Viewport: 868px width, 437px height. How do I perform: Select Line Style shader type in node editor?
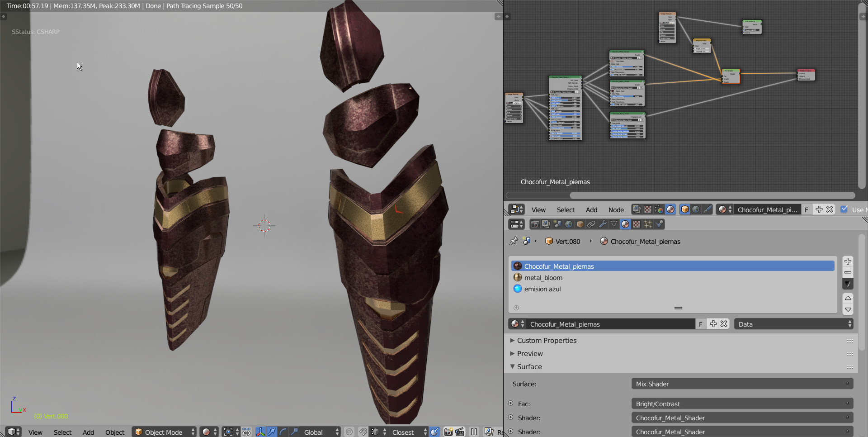pos(707,209)
